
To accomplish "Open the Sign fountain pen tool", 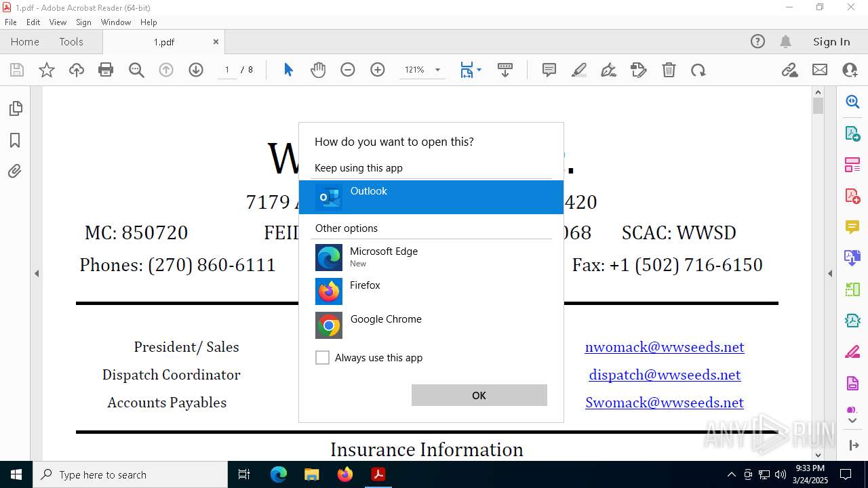I will [x=609, y=70].
